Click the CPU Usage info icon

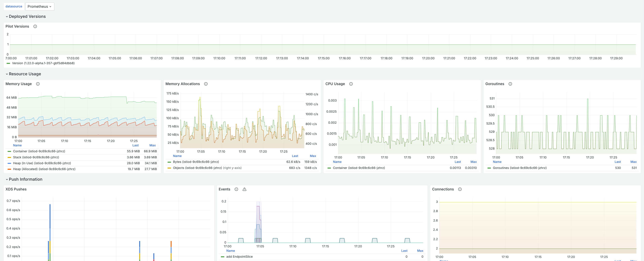coord(351,84)
